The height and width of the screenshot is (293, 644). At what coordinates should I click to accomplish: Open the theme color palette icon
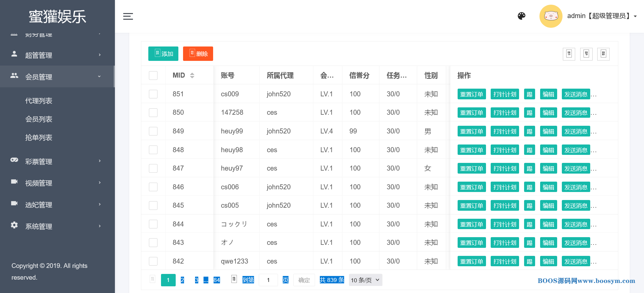click(521, 16)
